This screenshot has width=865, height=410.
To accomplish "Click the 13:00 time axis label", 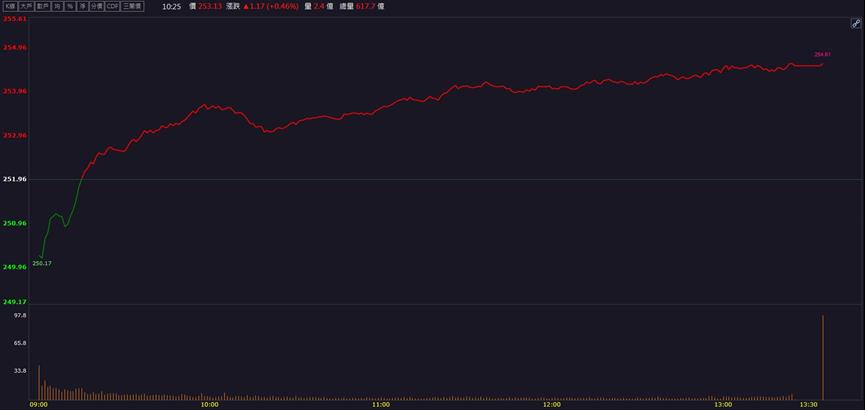I will 723,405.
